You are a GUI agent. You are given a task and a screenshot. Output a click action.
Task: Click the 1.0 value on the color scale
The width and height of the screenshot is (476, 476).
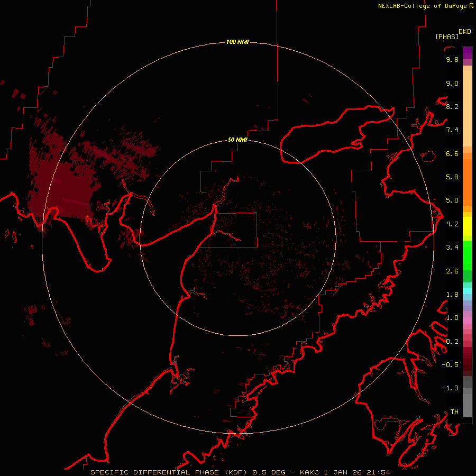pos(452,318)
